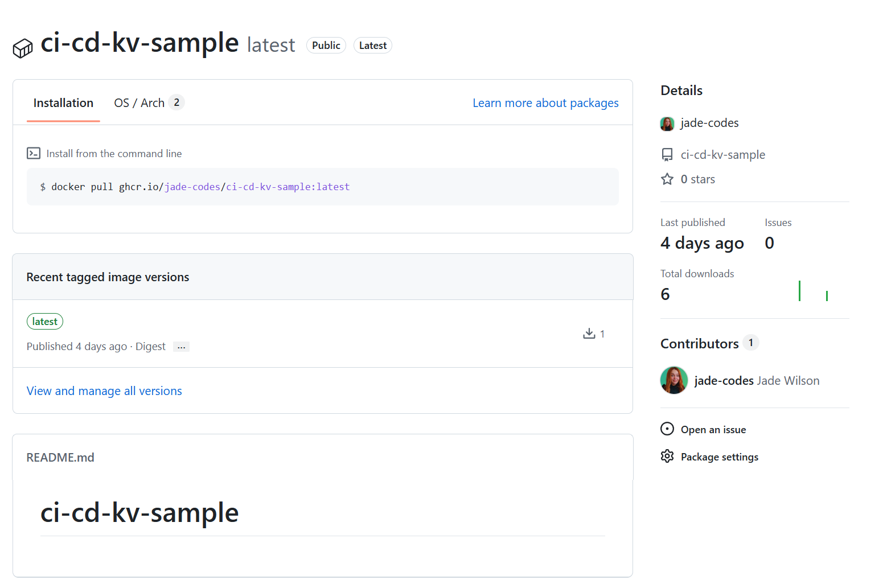
Task: Click the Total downloads value 6
Action: point(666,294)
